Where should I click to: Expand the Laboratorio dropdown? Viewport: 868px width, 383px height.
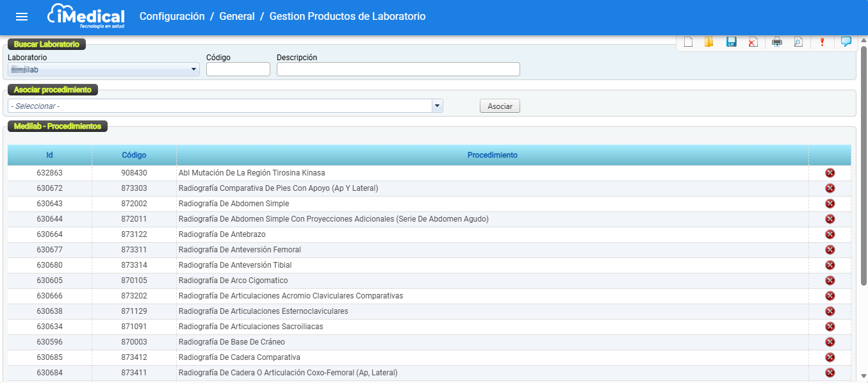tap(194, 70)
